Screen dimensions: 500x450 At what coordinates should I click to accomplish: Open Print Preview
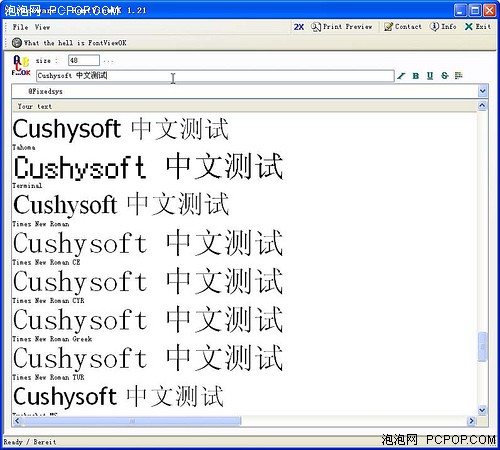[342, 27]
